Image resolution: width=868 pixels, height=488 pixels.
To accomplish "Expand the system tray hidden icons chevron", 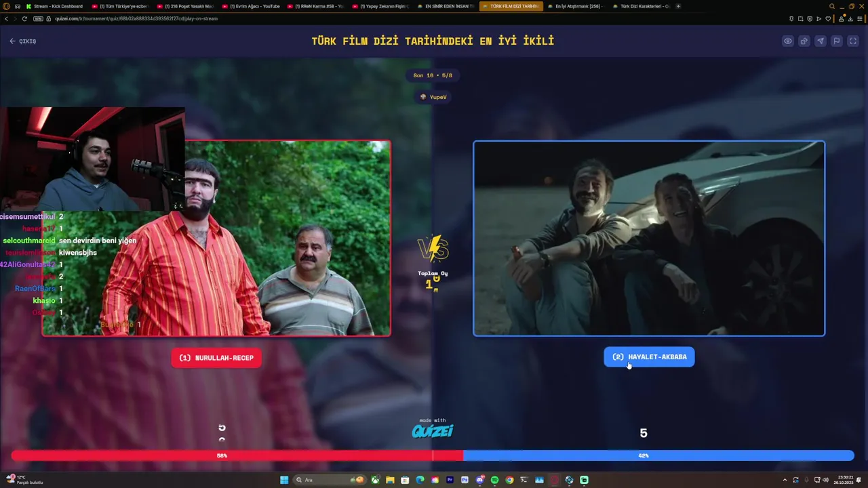I will pyautogui.click(x=785, y=480).
